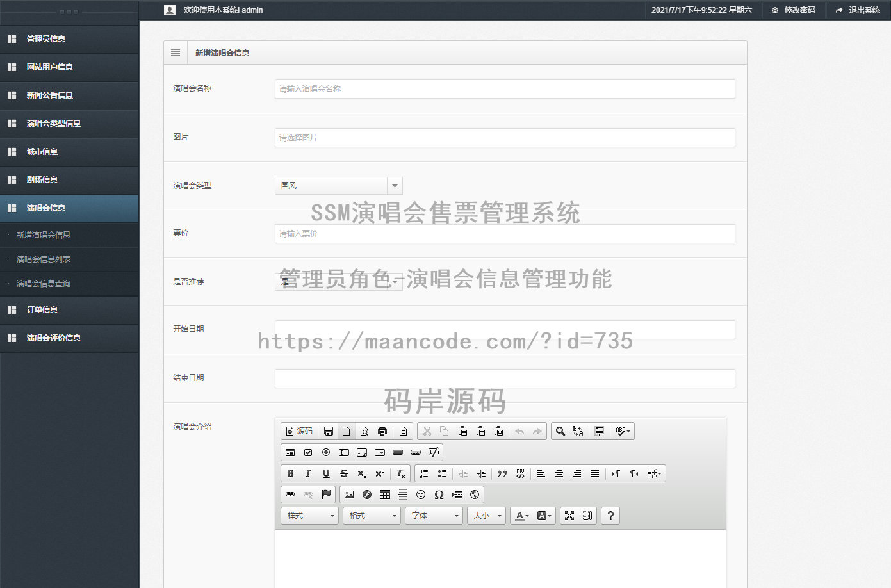Screen dimensions: 891x588
Task: Insert a table via editor icon
Action: pos(385,494)
